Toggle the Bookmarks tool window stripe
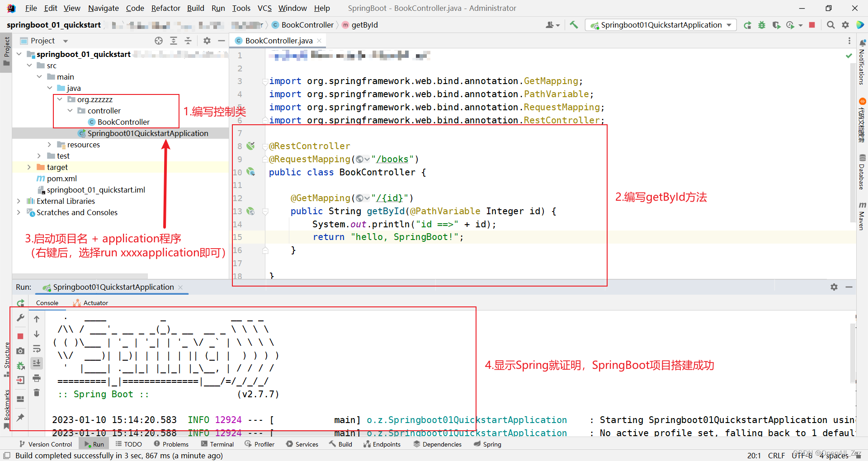The height and width of the screenshot is (461, 868). 6,409
